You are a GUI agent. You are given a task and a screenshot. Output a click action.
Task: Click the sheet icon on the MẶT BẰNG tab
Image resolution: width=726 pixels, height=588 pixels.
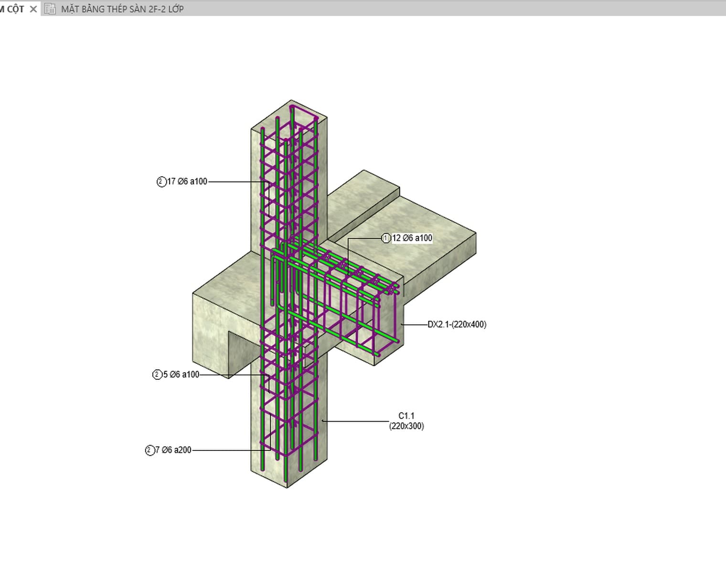(50, 9)
